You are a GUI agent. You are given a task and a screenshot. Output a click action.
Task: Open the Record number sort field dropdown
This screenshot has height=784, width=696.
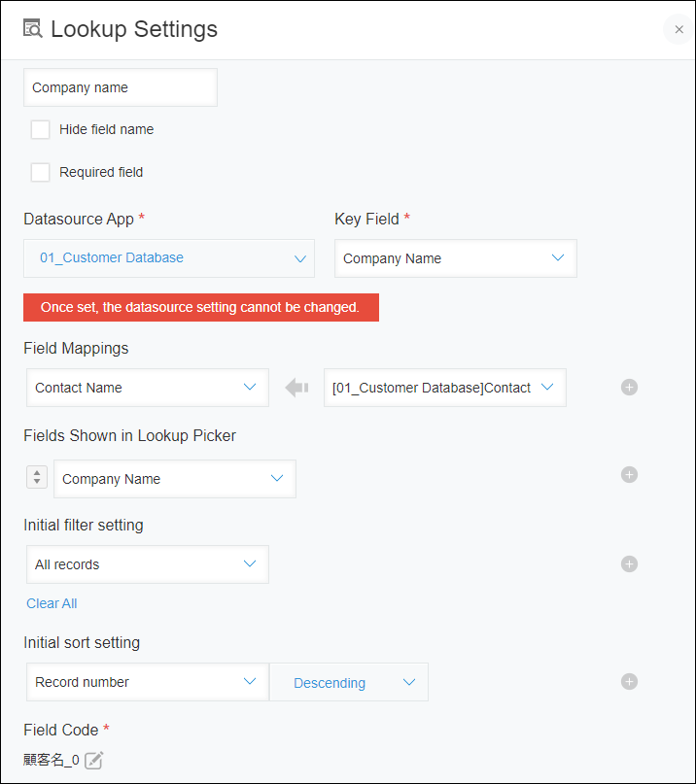tap(147, 681)
